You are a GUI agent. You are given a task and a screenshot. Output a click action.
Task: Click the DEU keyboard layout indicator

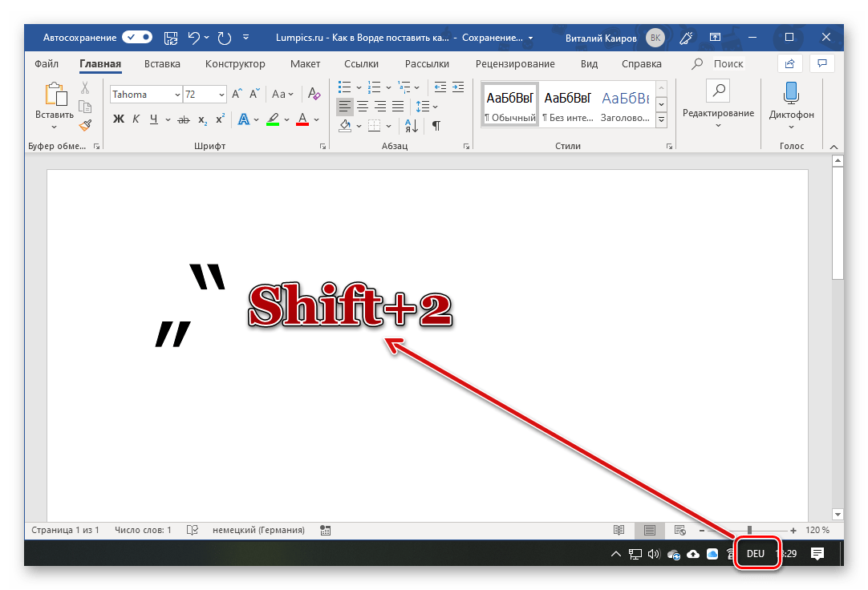(755, 554)
